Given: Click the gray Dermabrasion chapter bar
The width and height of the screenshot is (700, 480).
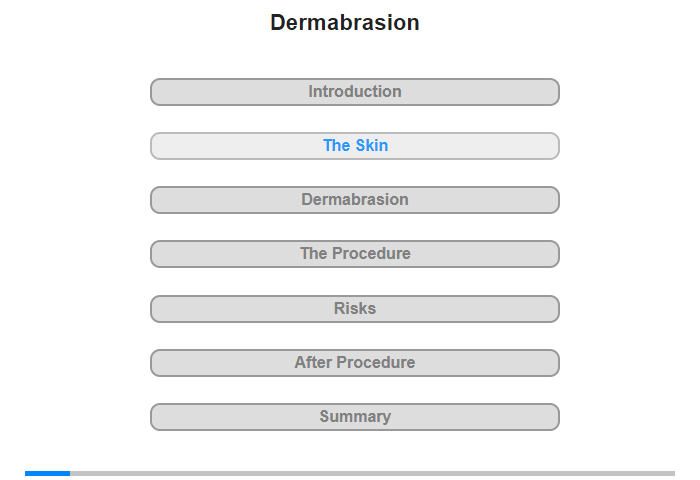Looking at the screenshot, I should click(x=354, y=200).
